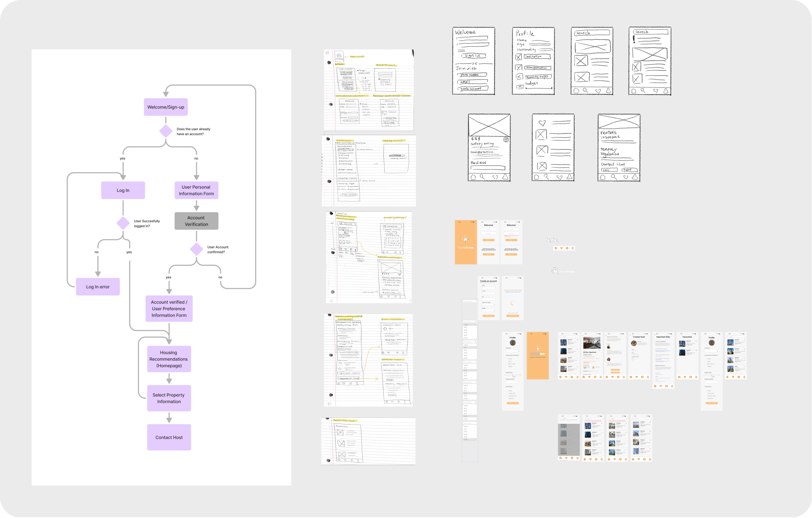Click the 'Welcome/Sign-up' flowchart node
812x518 pixels.
point(166,107)
